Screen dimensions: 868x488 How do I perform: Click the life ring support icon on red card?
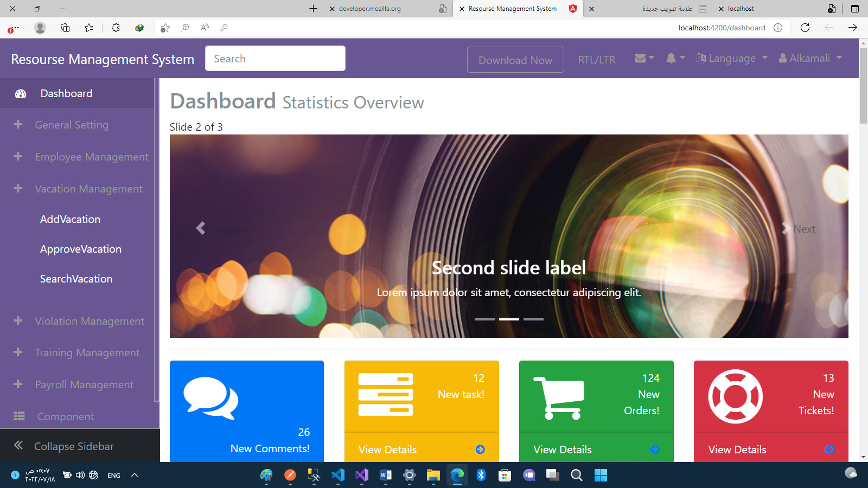735,396
